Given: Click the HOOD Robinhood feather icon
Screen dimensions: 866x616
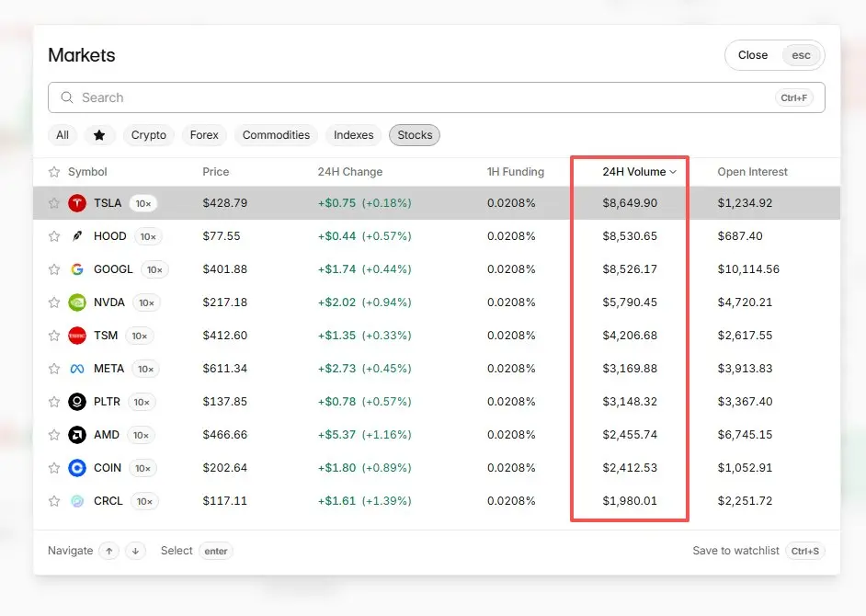Looking at the screenshot, I should pyautogui.click(x=77, y=236).
